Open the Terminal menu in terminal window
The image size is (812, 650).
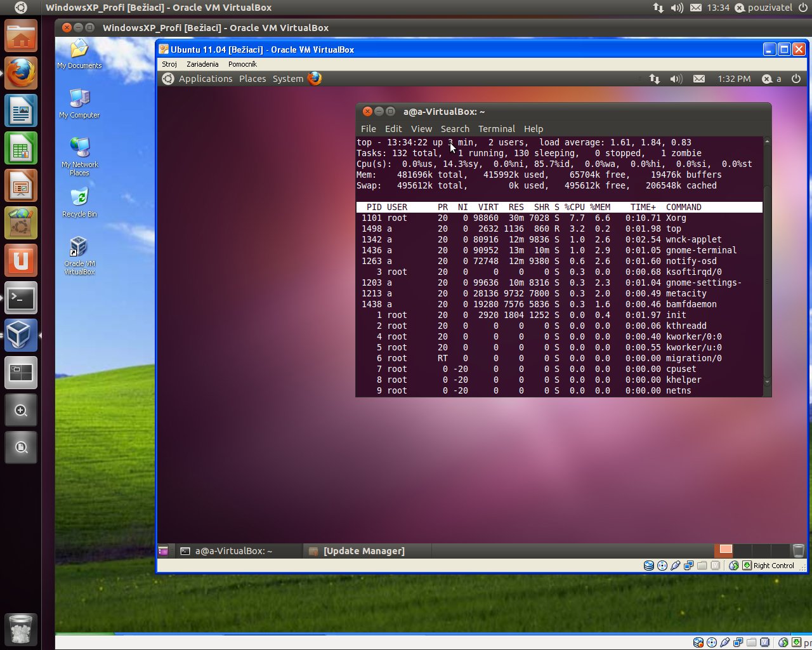coord(496,129)
